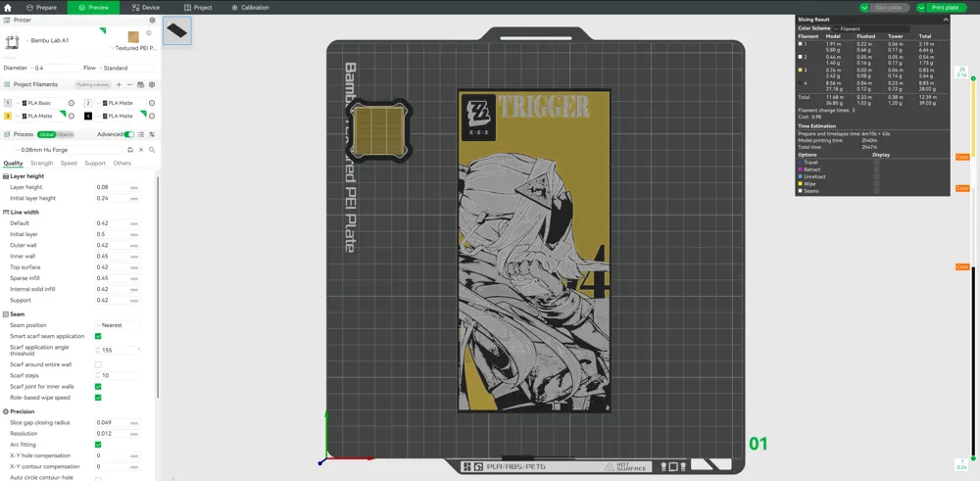Toggle Scarf around entire wall checkbox

(98, 364)
